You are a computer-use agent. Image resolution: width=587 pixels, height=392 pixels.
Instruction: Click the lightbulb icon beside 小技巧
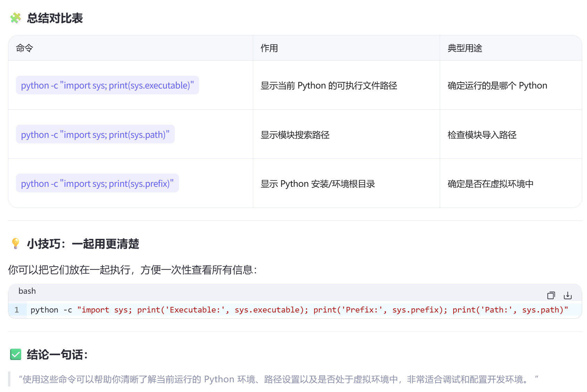pos(15,244)
